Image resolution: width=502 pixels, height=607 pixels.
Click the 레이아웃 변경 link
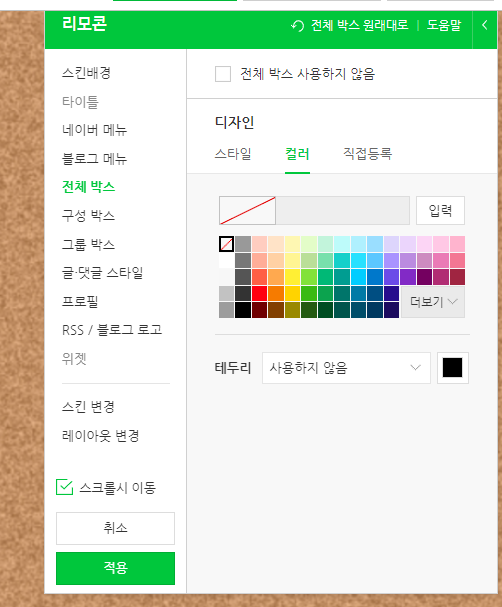pos(101,436)
